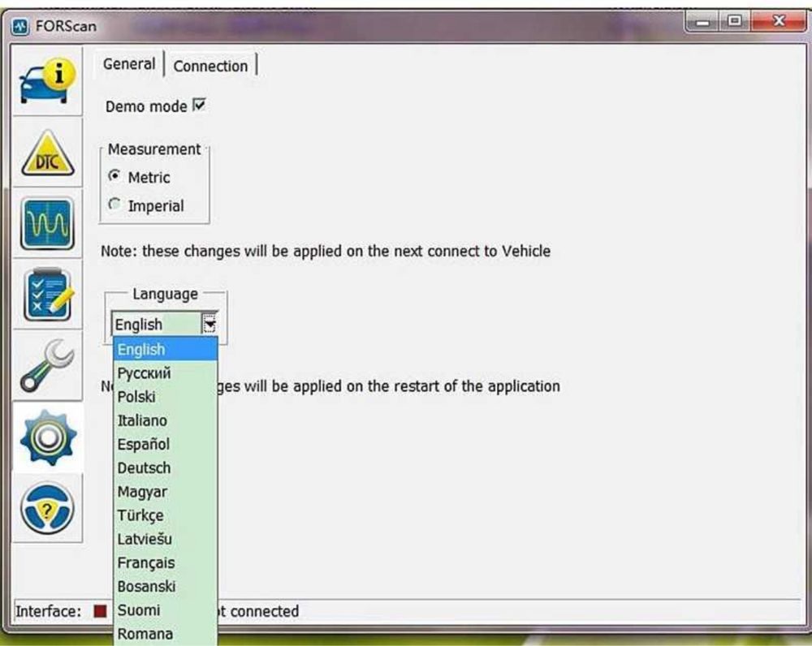Maximize the FORScan window
The image size is (812, 646).
point(734,22)
